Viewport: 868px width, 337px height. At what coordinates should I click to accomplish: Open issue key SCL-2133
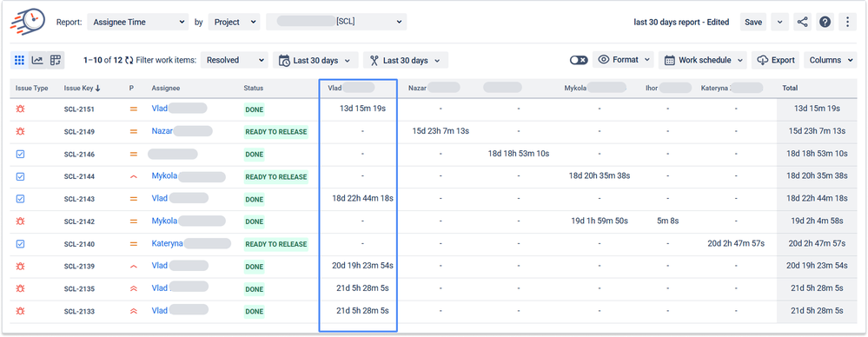(79, 311)
